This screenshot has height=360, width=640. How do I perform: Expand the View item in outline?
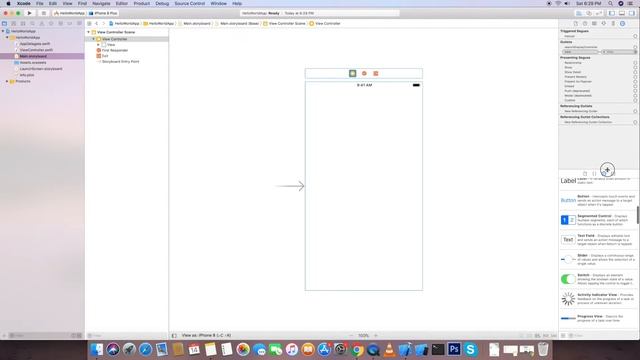(x=98, y=44)
